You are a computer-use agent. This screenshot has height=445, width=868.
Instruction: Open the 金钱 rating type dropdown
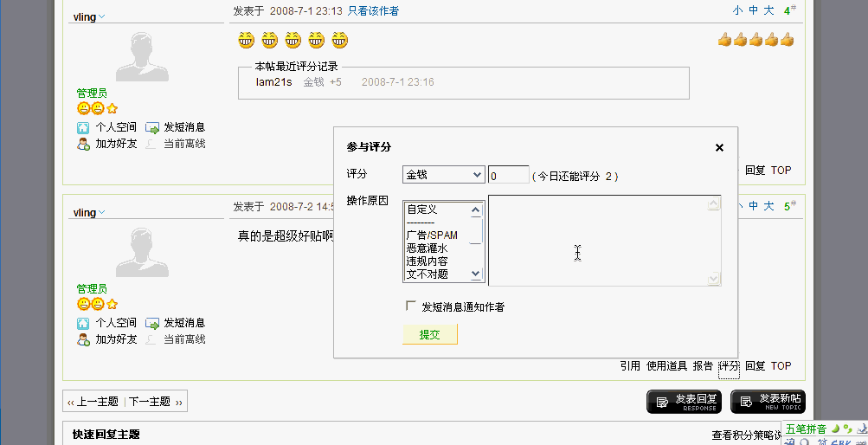tap(443, 175)
